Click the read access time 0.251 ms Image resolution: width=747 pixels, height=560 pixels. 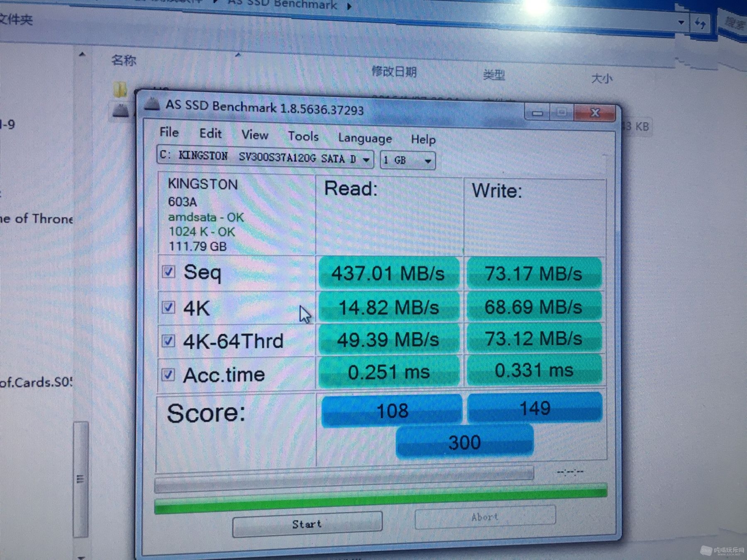click(x=389, y=372)
